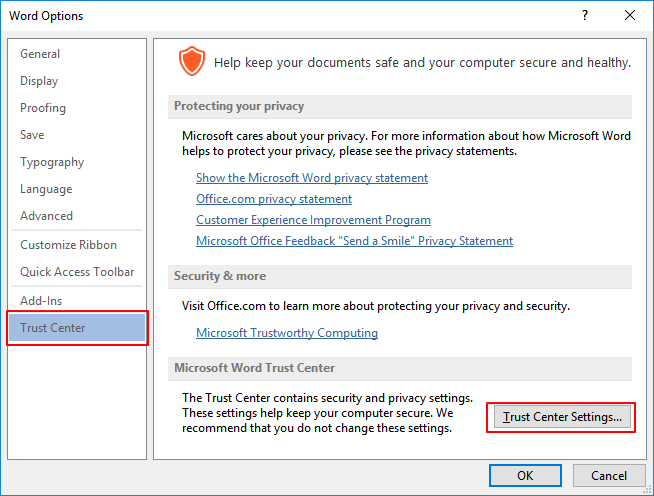Select Display in the sidebar

point(39,81)
